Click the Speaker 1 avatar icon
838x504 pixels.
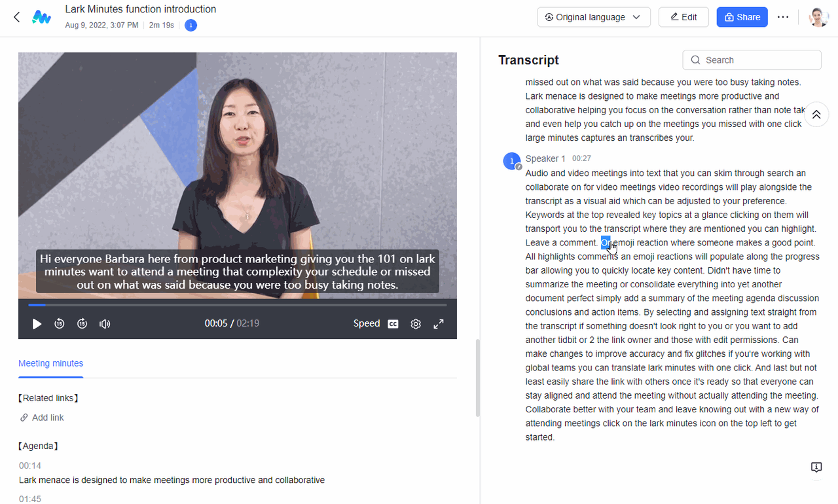(512, 161)
